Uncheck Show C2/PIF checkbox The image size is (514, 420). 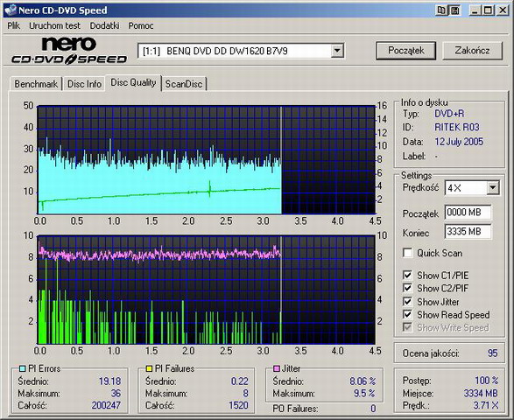click(x=407, y=288)
